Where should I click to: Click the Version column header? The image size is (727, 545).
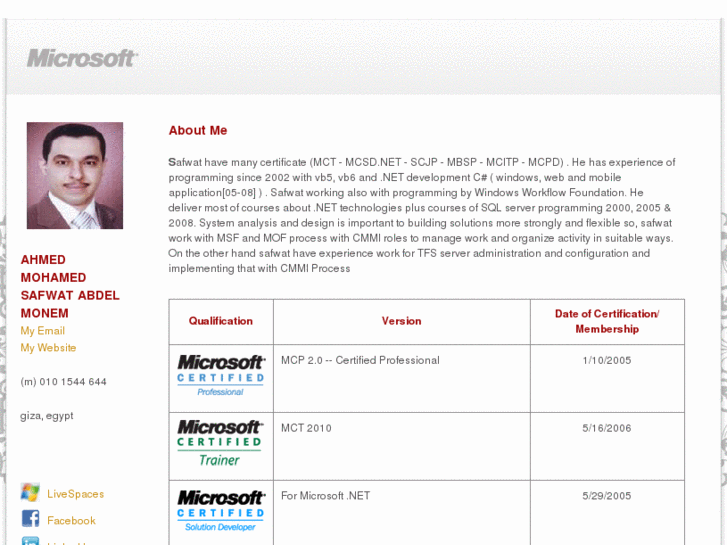pos(402,321)
